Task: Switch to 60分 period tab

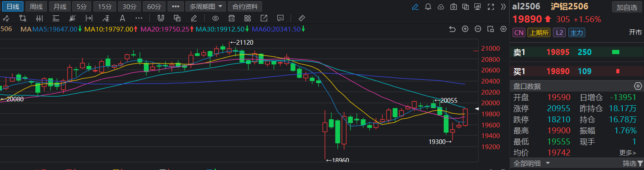Action: 154,7
